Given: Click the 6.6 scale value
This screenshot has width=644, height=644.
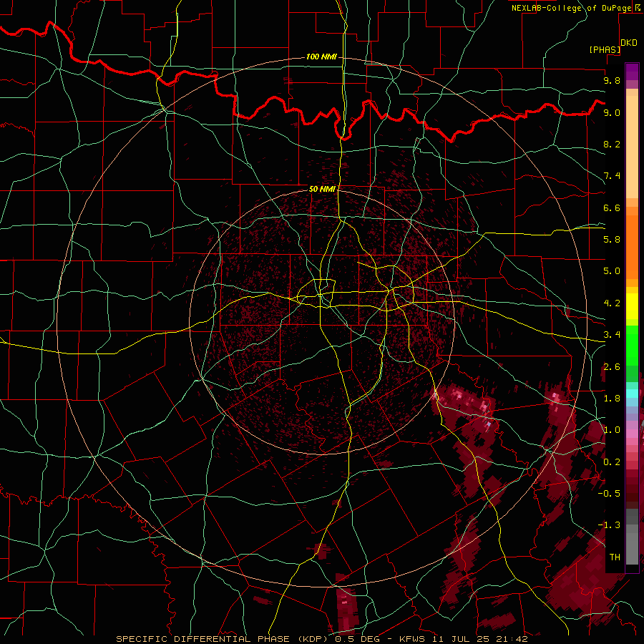Looking at the screenshot, I should (x=612, y=208).
